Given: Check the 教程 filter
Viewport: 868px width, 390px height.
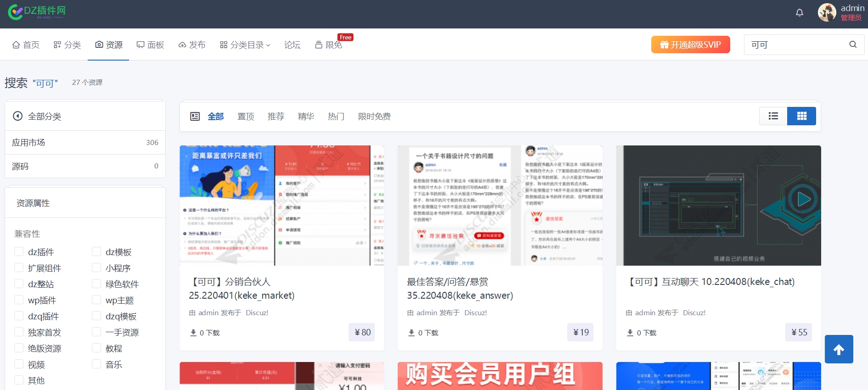Looking at the screenshot, I should [96, 348].
